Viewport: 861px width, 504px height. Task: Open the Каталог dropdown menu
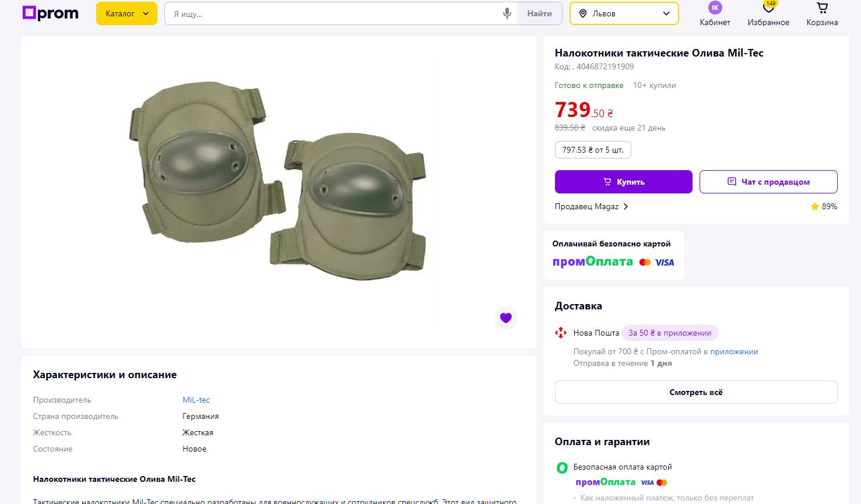point(126,13)
